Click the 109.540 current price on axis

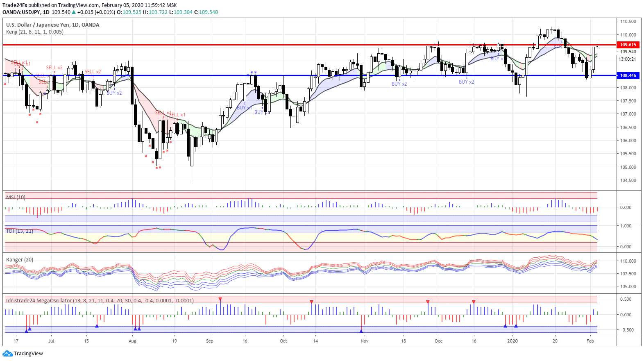point(628,52)
